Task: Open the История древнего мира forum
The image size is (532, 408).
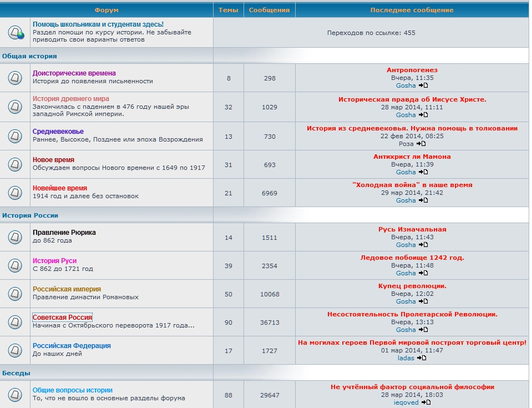Action: (x=70, y=99)
